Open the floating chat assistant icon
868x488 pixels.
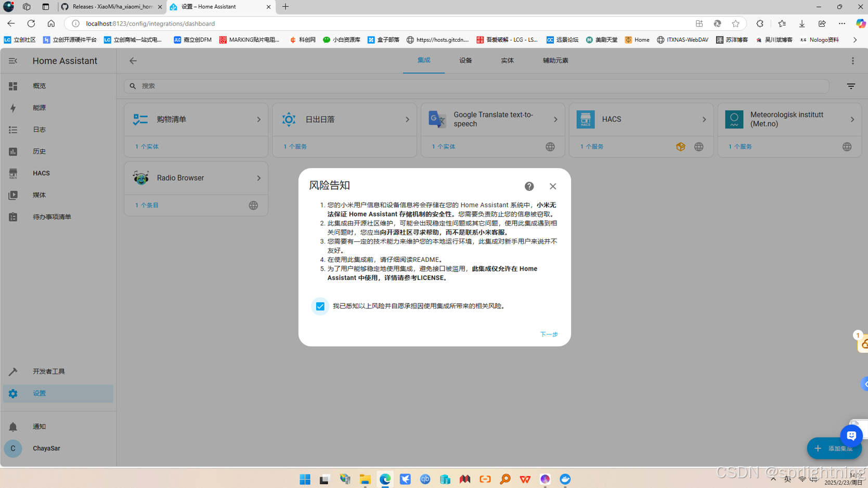[851, 436]
